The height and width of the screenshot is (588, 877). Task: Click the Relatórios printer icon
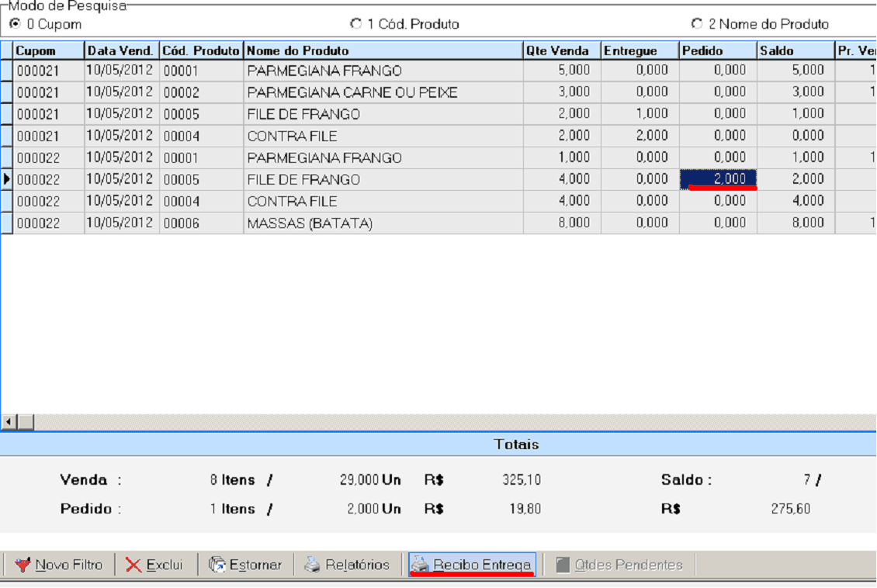[x=312, y=565]
